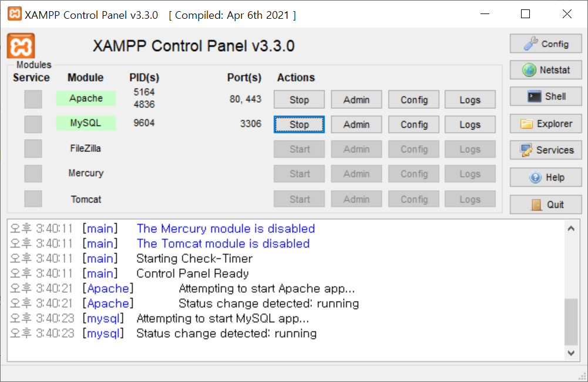This screenshot has width=588, height=382.
Task: Toggle the MySQL service checkbox
Action: (33, 124)
